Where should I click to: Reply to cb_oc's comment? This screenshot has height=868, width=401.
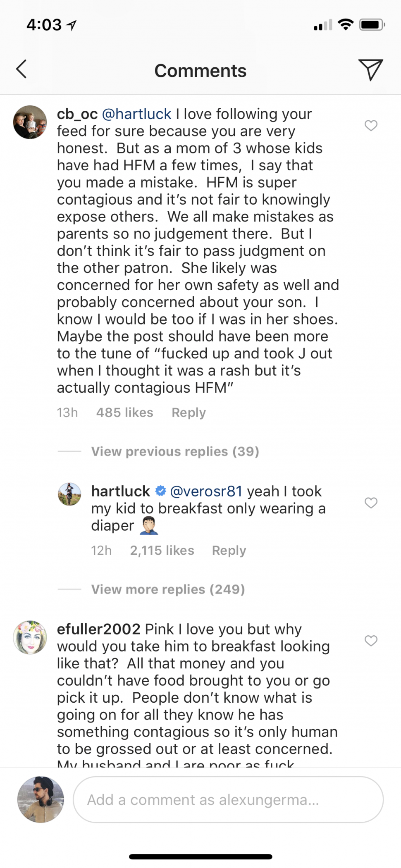tap(189, 413)
